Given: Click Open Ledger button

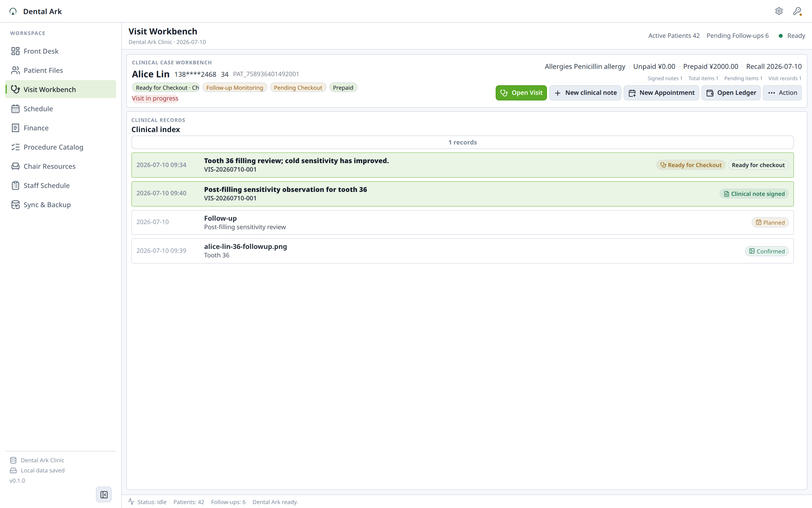Looking at the screenshot, I should pos(731,93).
